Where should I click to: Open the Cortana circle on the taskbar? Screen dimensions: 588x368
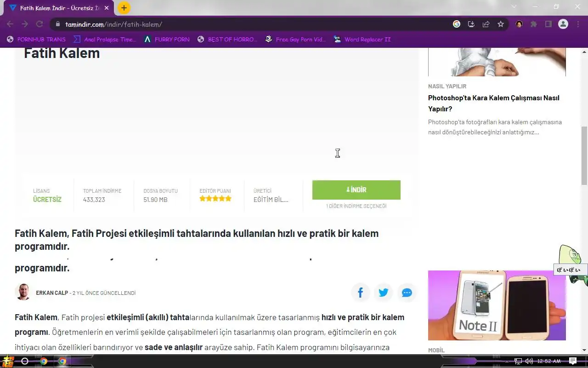25,361
